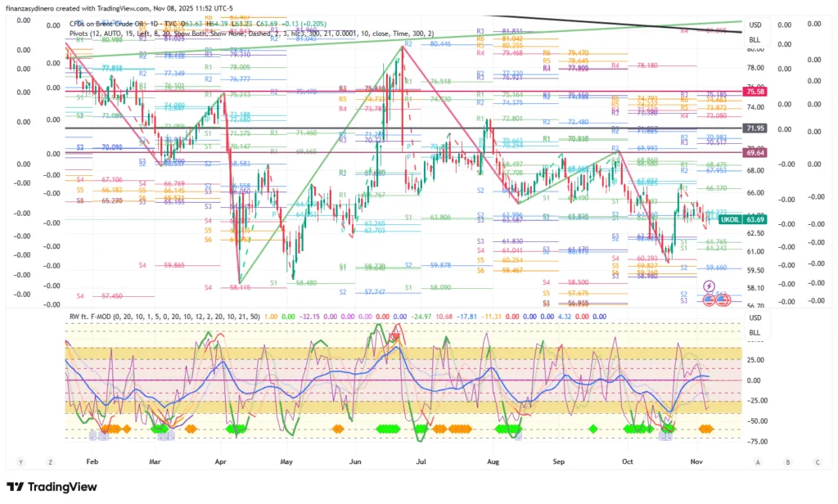This screenshot has width=838, height=504.
Task: Click the 71.95 dark price level label
Action: click(x=754, y=128)
